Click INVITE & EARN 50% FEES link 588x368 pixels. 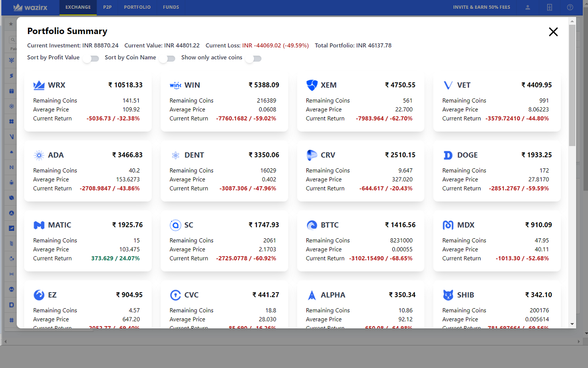coord(481,7)
